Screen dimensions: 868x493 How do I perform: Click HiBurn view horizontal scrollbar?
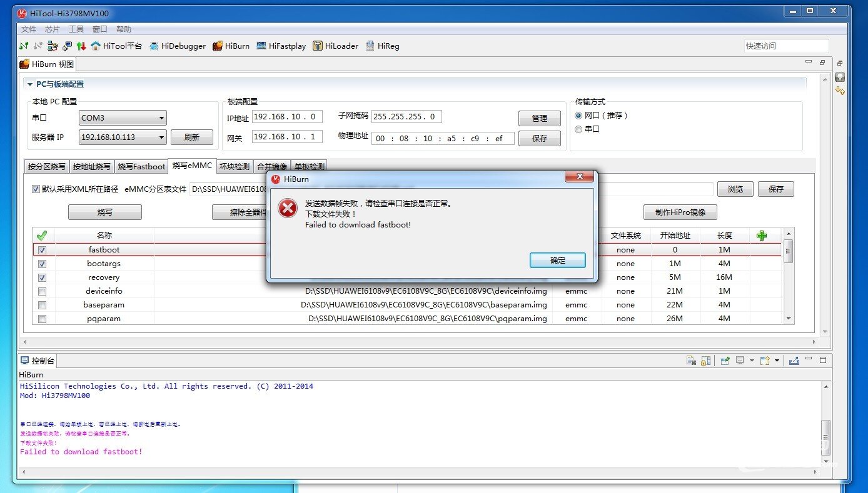(418, 342)
